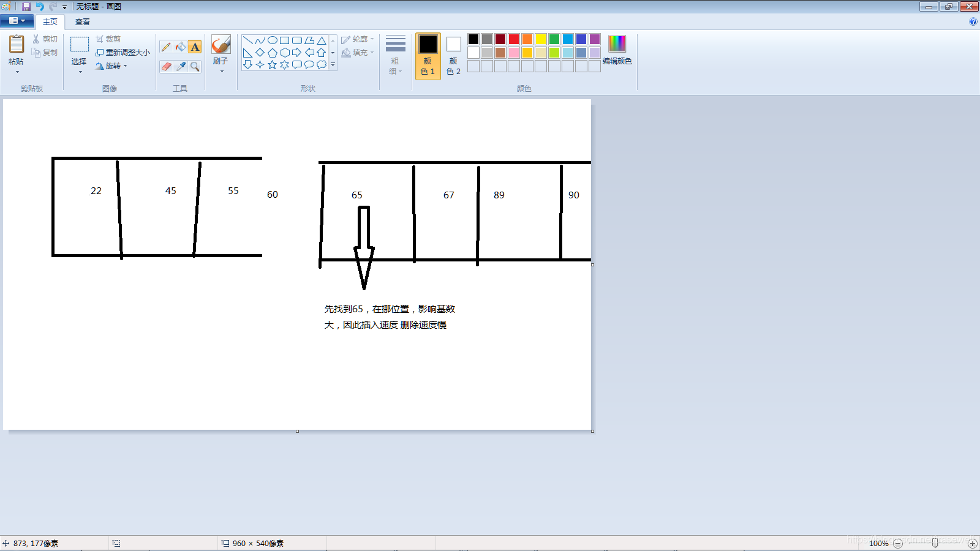The image size is (980, 551).
Task: Open the Paint Help question mark icon
Action: click(x=973, y=21)
